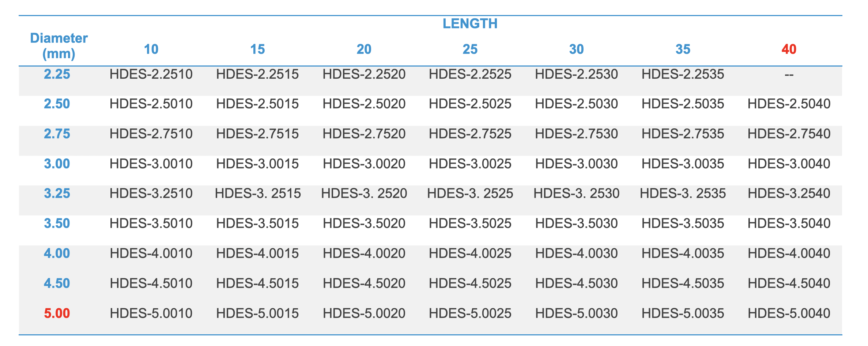The width and height of the screenshot is (868, 346).
Task: Click product code HDES-3. 2525
Action: tap(470, 193)
